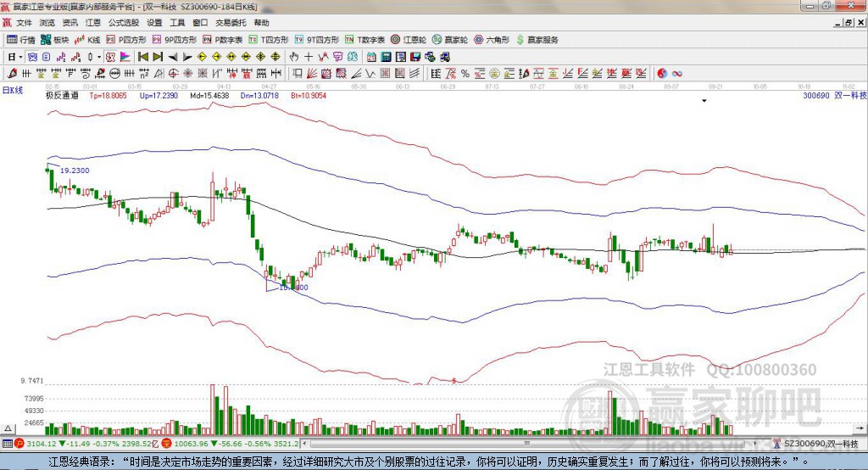Open the 交易委托 menu
The width and height of the screenshot is (868, 470).
tap(231, 23)
